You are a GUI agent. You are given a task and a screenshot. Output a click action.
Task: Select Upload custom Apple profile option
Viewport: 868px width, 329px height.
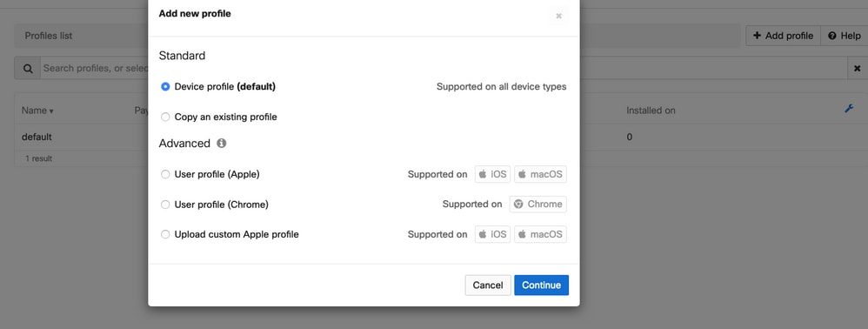[165, 234]
